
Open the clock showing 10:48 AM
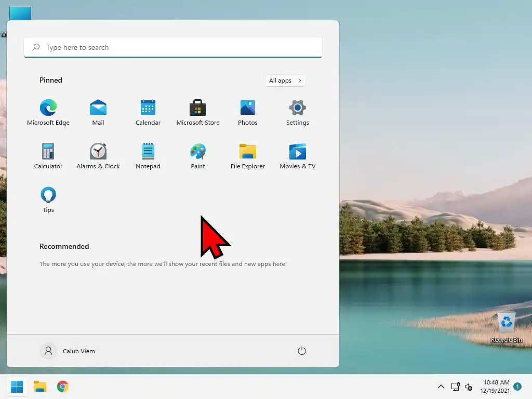tap(495, 387)
